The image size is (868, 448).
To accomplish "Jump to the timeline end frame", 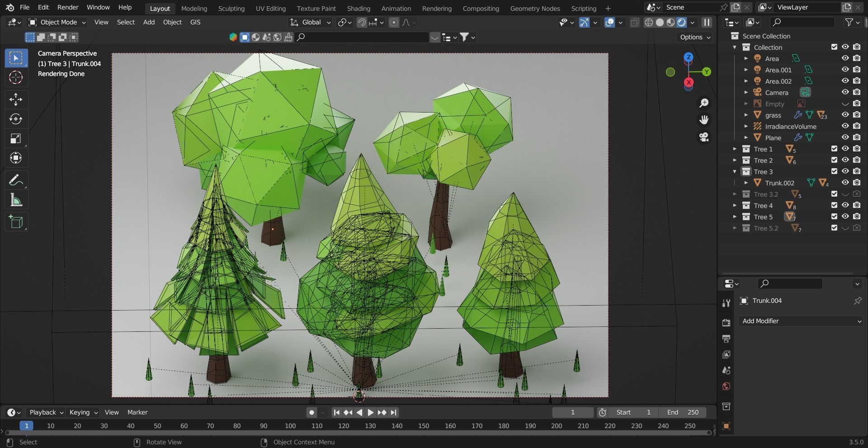I will [393, 412].
